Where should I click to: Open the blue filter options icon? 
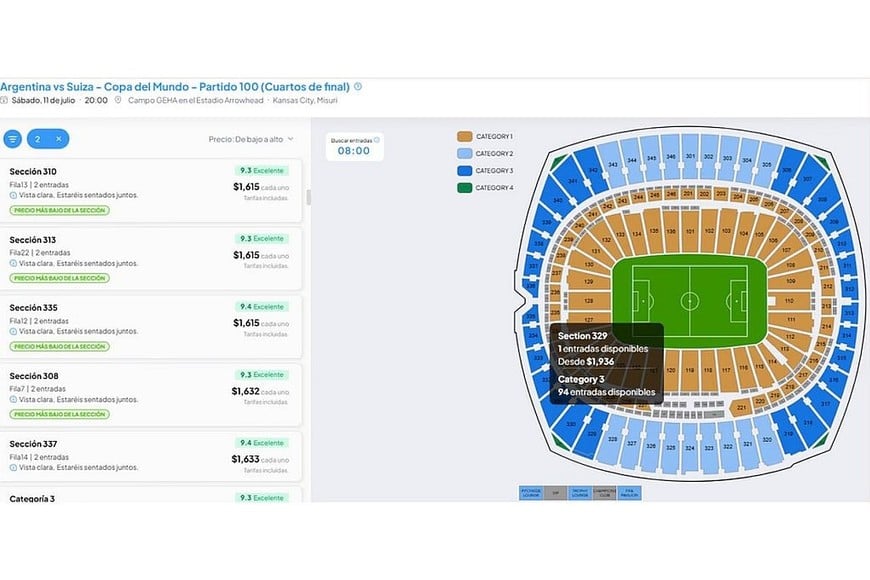[13, 139]
